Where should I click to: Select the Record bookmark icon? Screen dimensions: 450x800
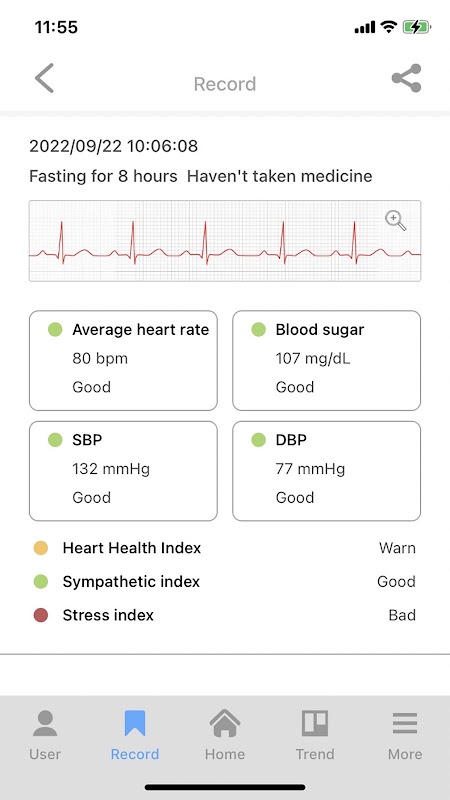(135, 723)
